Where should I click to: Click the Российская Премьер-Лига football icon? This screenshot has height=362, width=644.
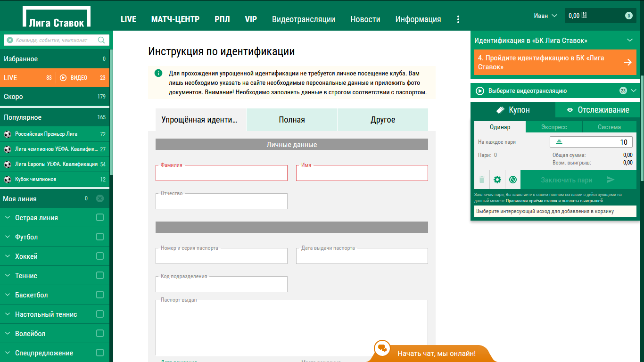pos(8,134)
